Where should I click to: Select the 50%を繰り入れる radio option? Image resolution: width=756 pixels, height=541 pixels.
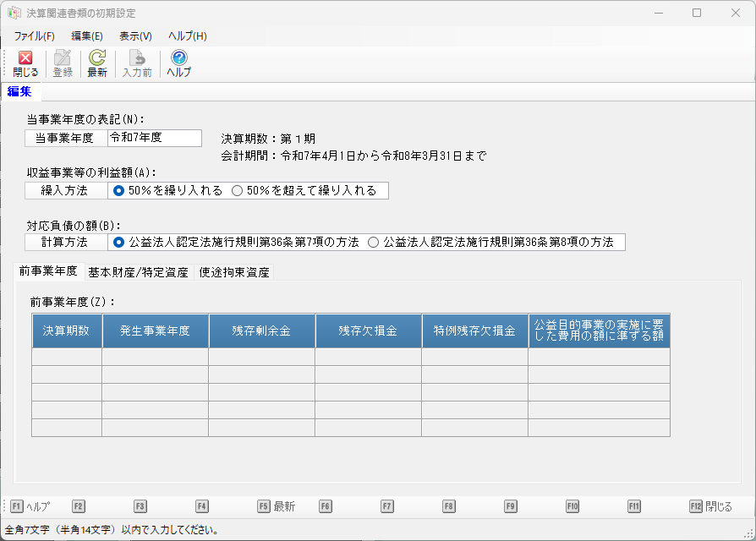[119, 191]
